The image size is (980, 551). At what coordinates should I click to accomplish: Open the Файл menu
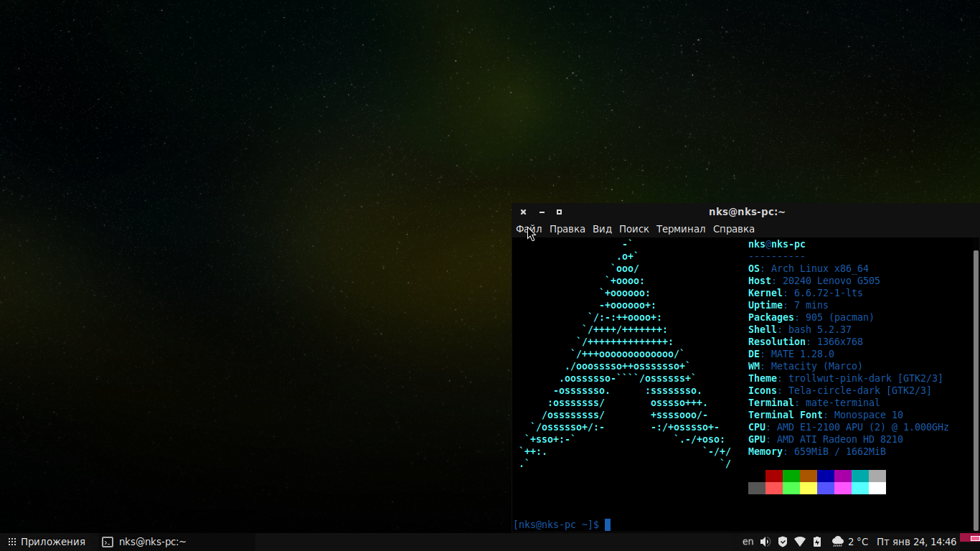coord(529,229)
